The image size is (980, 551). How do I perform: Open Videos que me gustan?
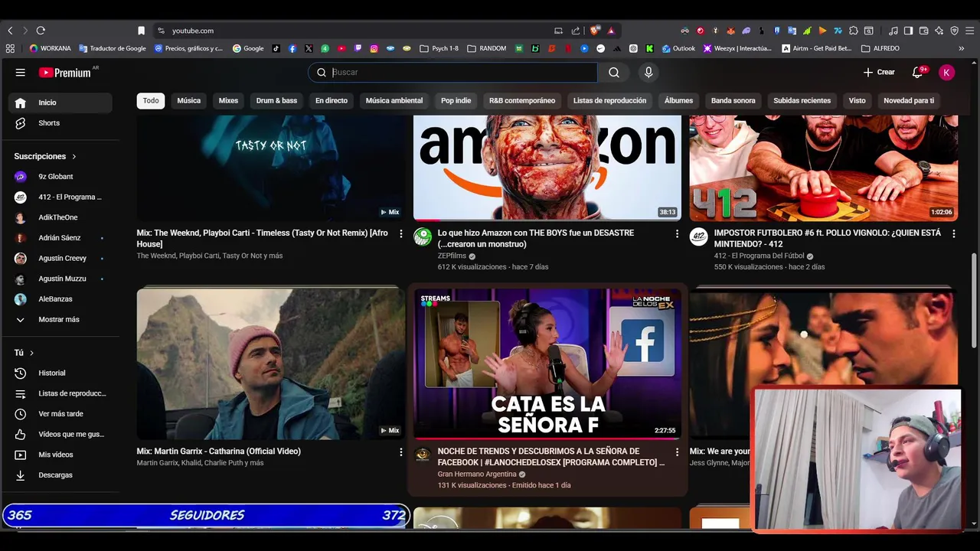click(x=60, y=435)
